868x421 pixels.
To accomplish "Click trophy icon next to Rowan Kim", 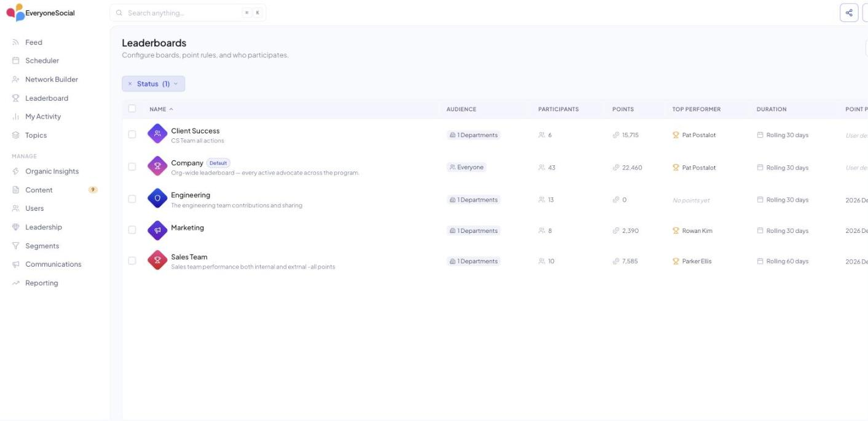I will click(676, 231).
